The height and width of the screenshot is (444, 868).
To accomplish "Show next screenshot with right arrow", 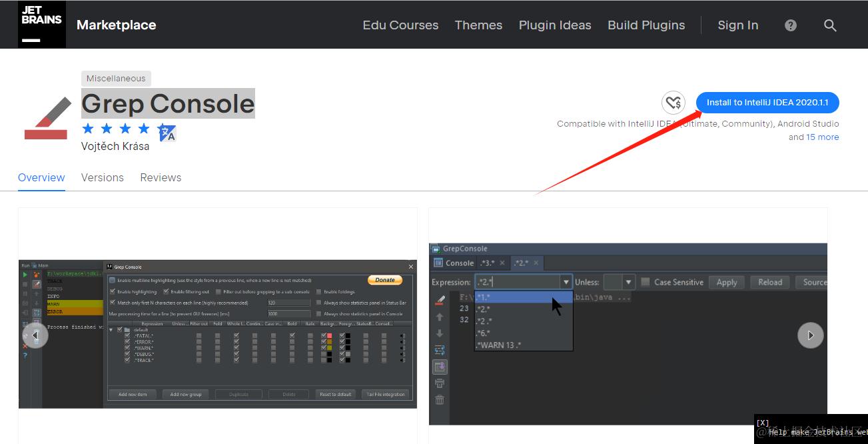I will click(x=811, y=335).
